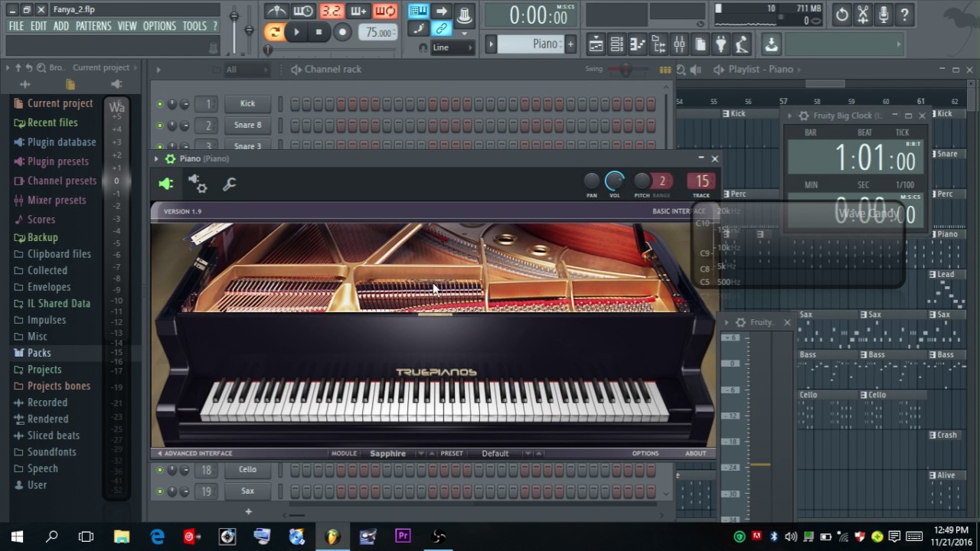Open the Line snap dropdown
980x551 pixels.
click(453, 47)
